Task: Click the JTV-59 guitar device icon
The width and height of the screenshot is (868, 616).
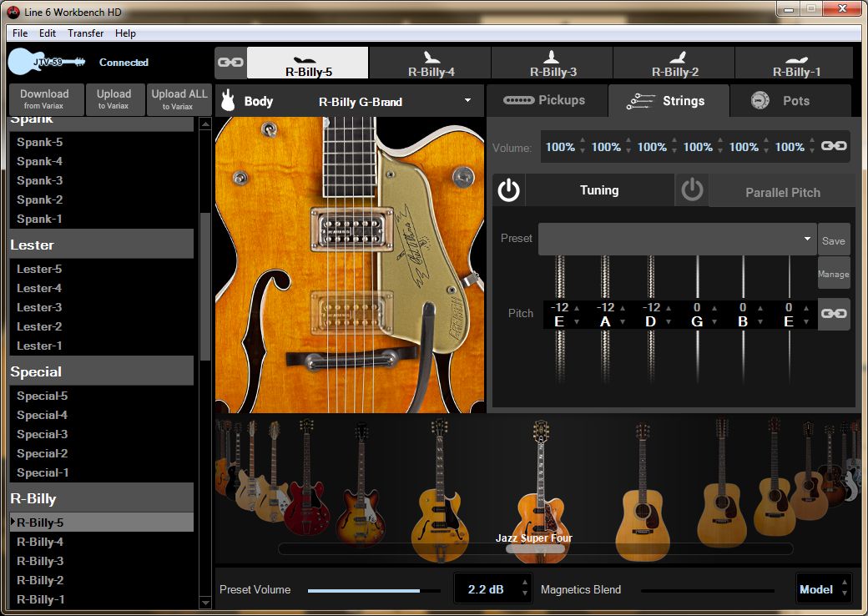Action: coord(47,62)
